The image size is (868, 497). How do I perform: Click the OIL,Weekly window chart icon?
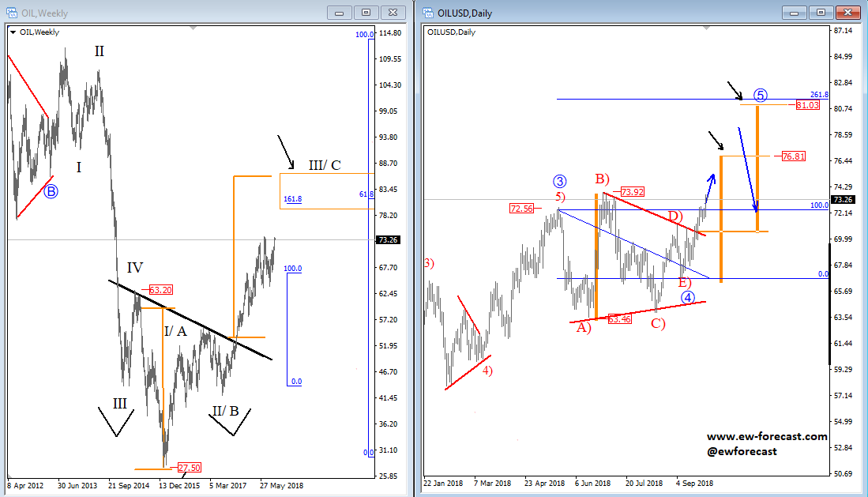[x=13, y=13]
